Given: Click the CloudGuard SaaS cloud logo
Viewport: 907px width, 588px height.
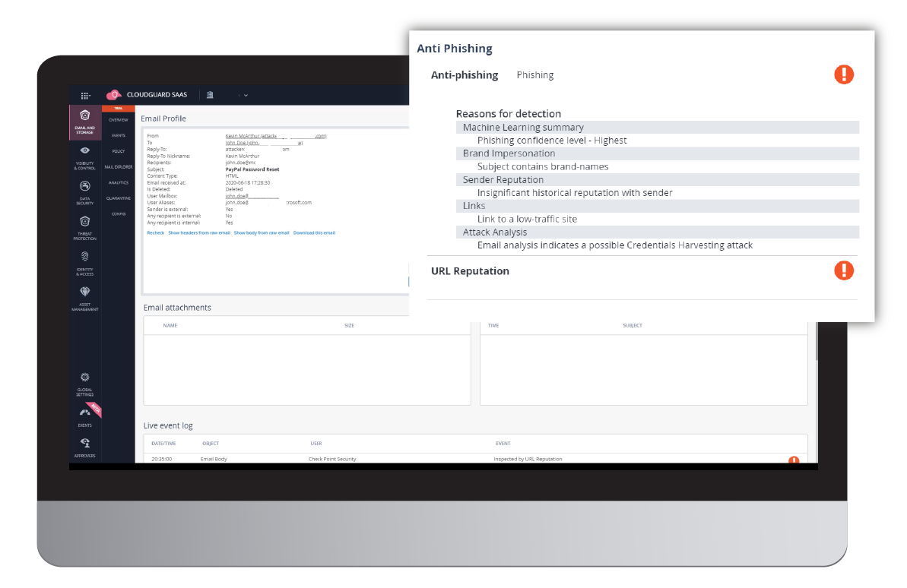Looking at the screenshot, I should click(114, 95).
